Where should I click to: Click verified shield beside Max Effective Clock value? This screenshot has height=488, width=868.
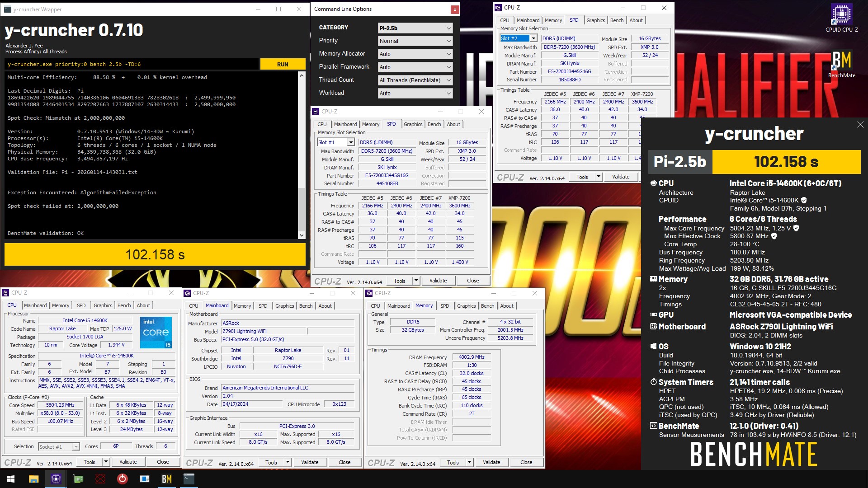pos(774,236)
